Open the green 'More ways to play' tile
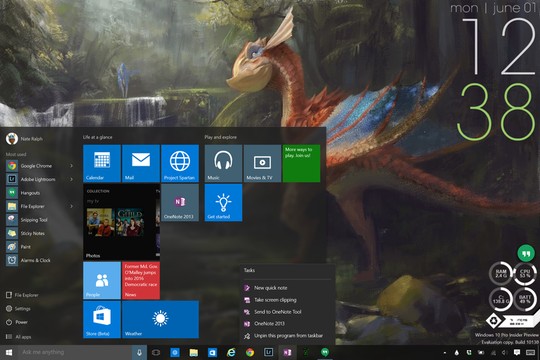The image size is (540, 360). (x=301, y=163)
